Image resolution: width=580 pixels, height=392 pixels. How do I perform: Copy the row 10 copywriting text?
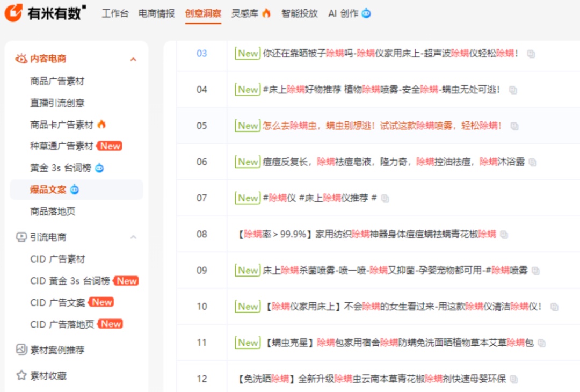point(554,307)
